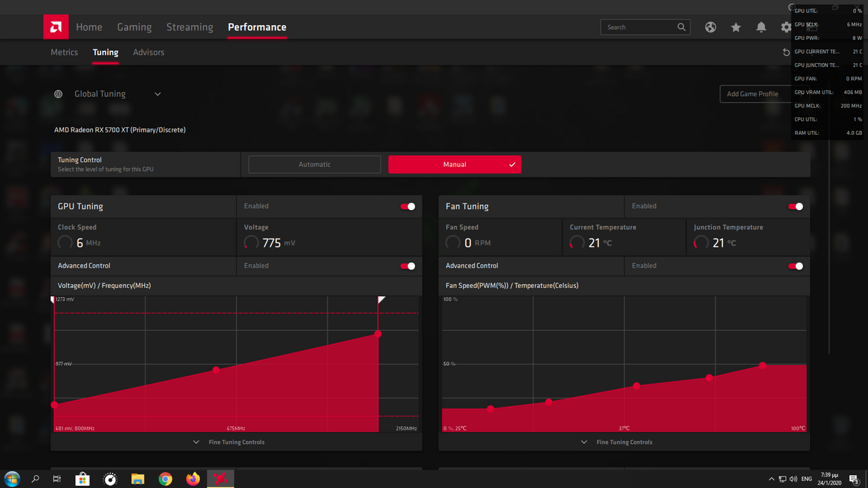This screenshot has width=868, height=488.
Task: Click the search magnifier icon
Action: pos(682,27)
